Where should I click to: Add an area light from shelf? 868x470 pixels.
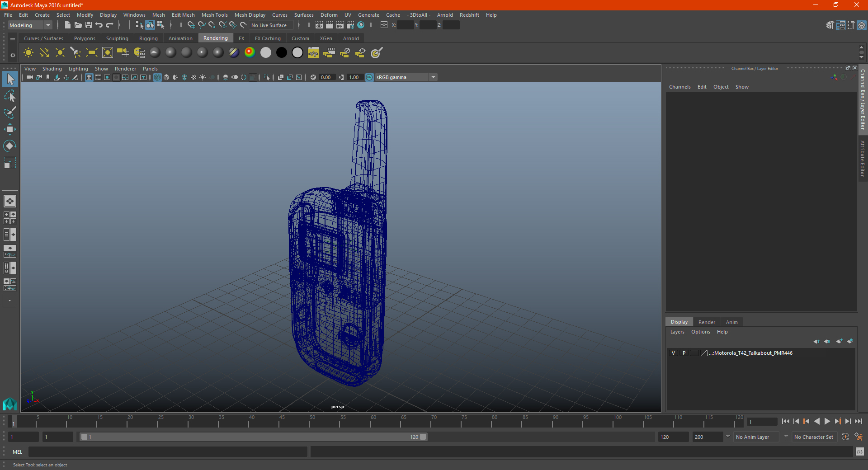click(x=92, y=53)
